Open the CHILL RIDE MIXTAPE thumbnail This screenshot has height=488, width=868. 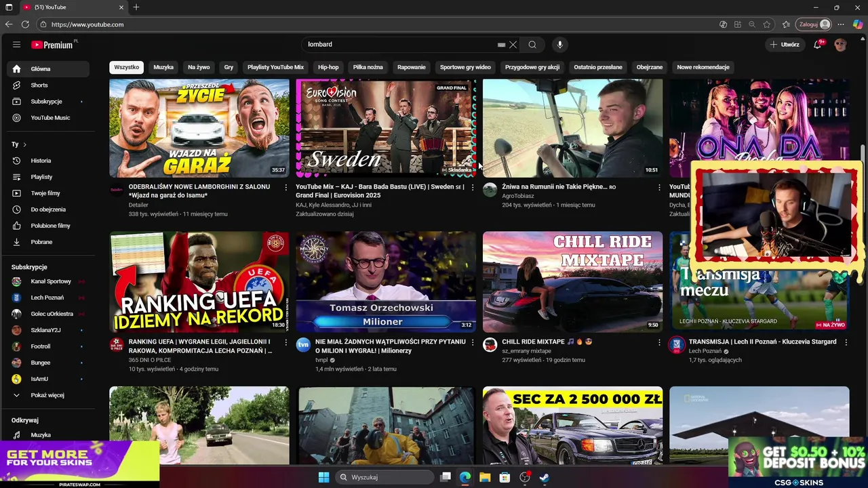(572, 282)
